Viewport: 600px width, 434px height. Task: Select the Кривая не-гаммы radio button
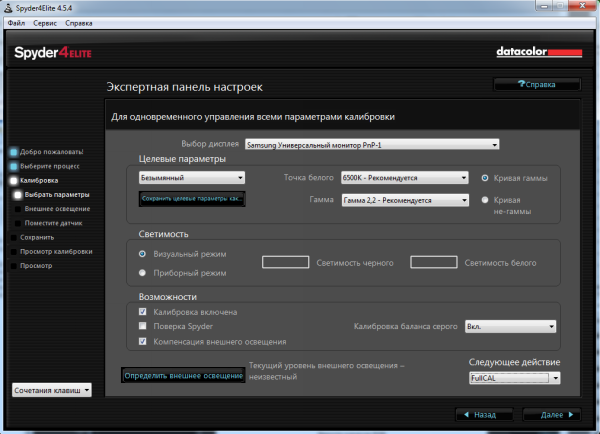485,200
